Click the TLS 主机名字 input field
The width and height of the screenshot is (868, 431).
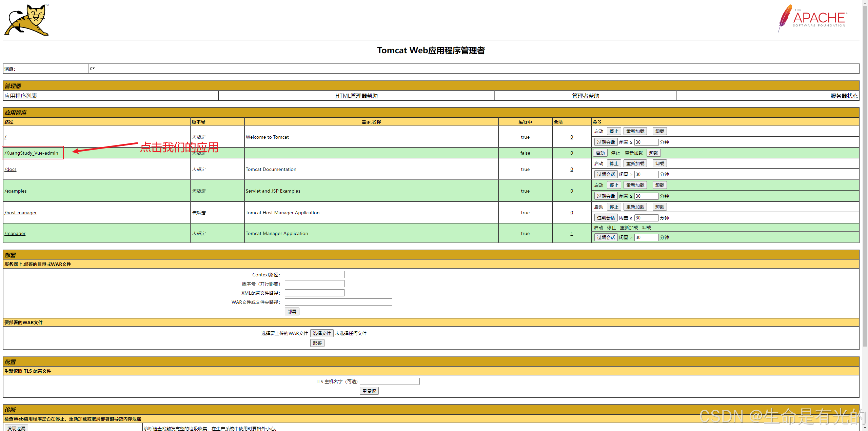click(389, 381)
